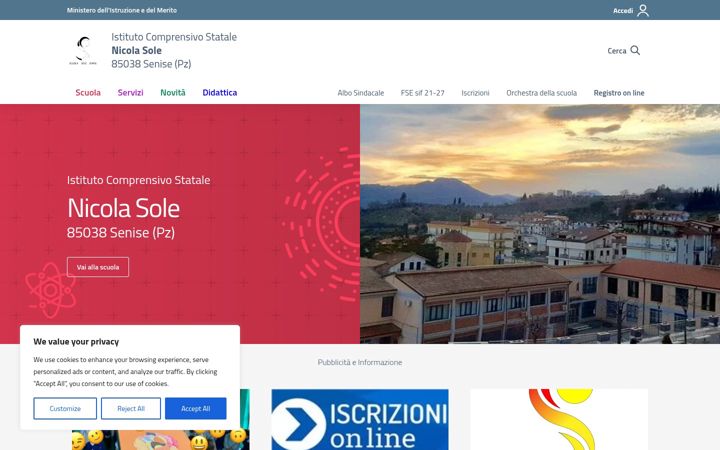This screenshot has width=720, height=450.
Task: Open the Ministero dell'Istruzione e del Merito link
Action: tap(122, 10)
